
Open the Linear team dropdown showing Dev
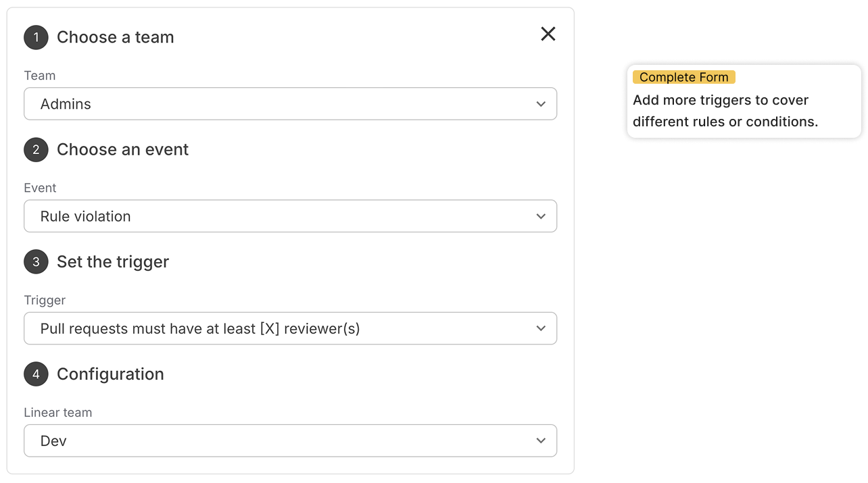coord(290,441)
